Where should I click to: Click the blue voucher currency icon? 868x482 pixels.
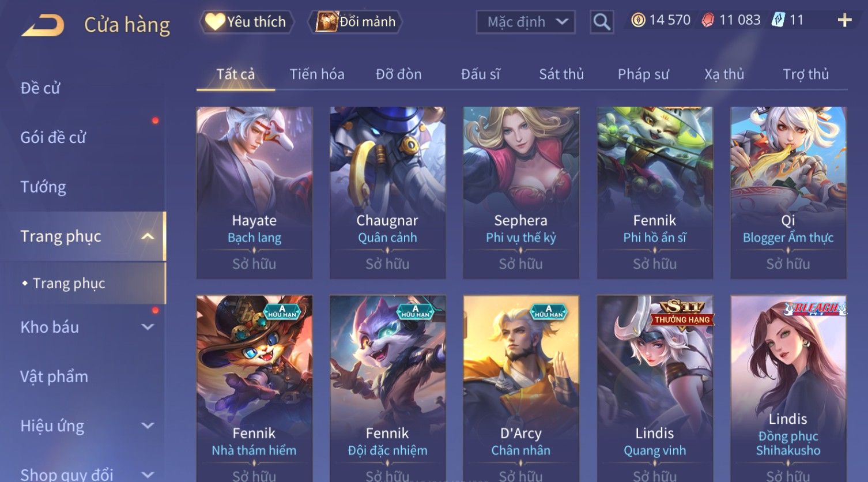[x=778, y=20]
